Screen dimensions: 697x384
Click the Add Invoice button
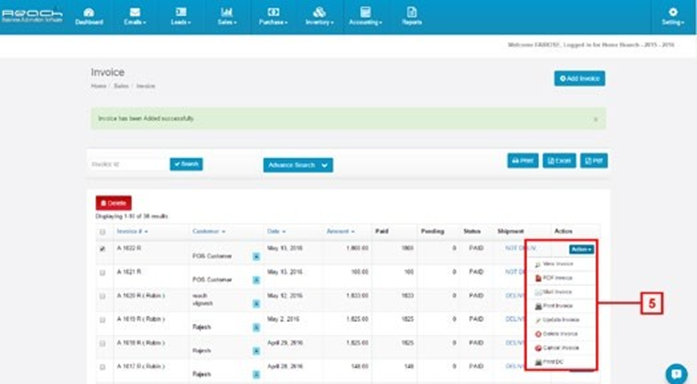point(579,79)
